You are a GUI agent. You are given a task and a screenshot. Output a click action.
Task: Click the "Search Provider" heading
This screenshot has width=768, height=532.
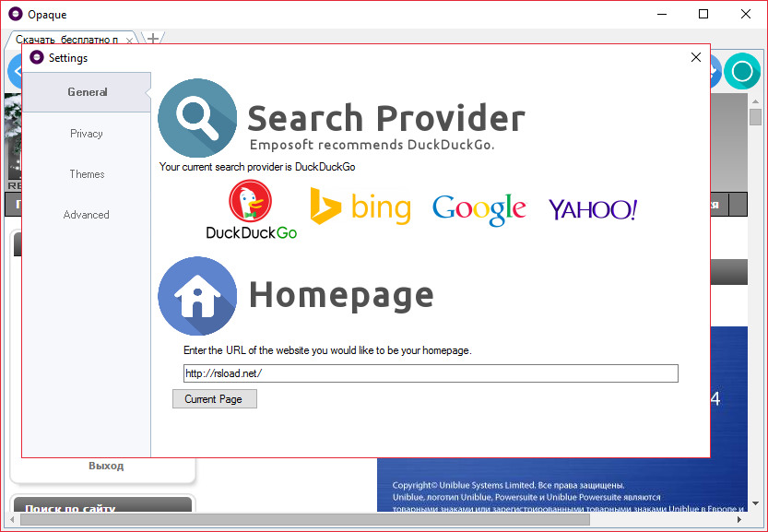[x=386, y=119]
